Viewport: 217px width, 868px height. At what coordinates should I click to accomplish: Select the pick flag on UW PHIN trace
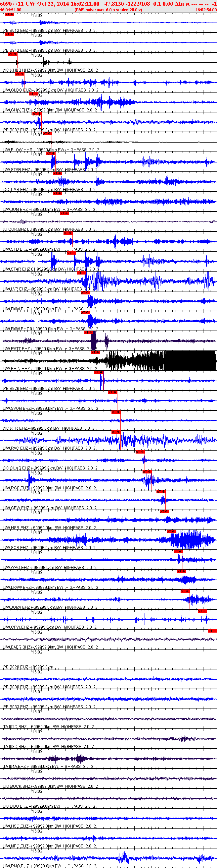[x=96, y=352]
